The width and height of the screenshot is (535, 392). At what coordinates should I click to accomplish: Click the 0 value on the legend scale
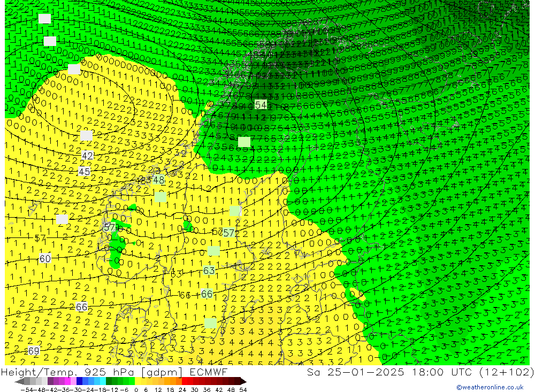(136, 390)
